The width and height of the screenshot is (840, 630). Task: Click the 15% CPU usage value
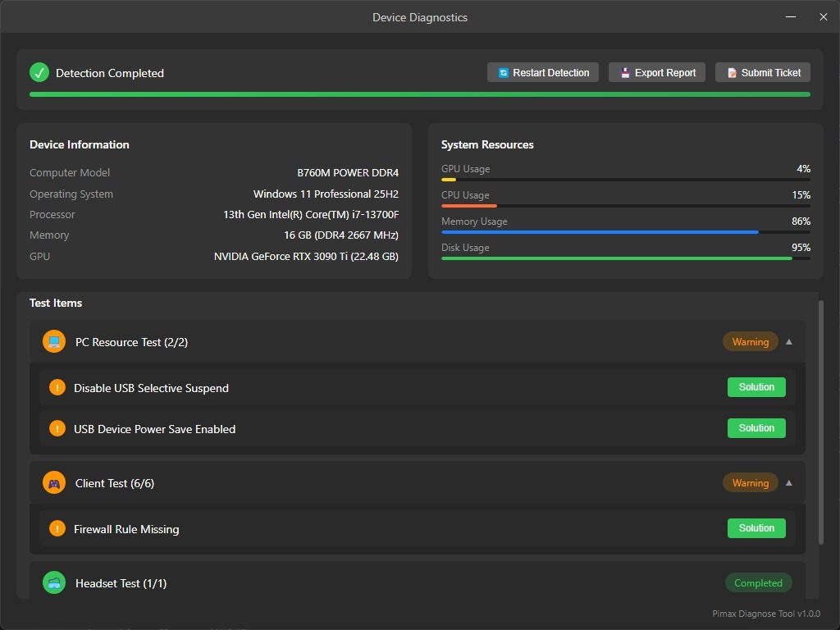pyautogui.click(x=801, y=195)
